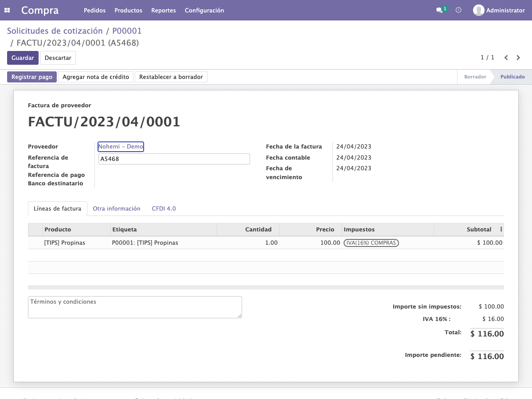
Task: Click the Fecha de la factura date value
Action: click(x=354, y=147)
